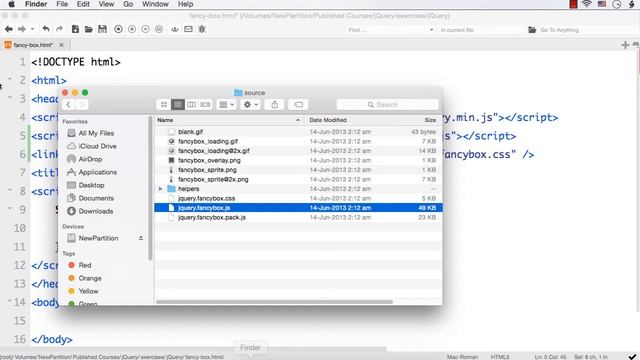Open the navigation history dropdown arrow
The image size is (640, 360).
coord(32,29)
